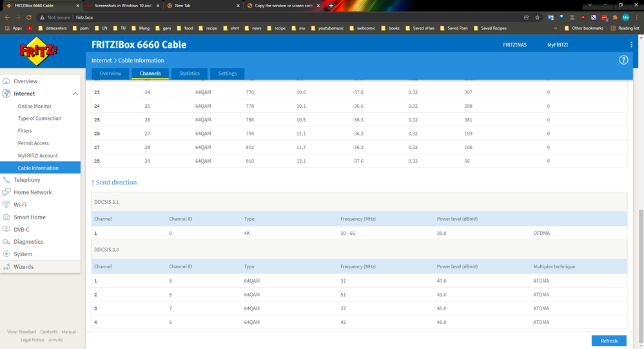Open the webcomic bookmark folder
Screen dimensions: 644x349
pos(362,28)
